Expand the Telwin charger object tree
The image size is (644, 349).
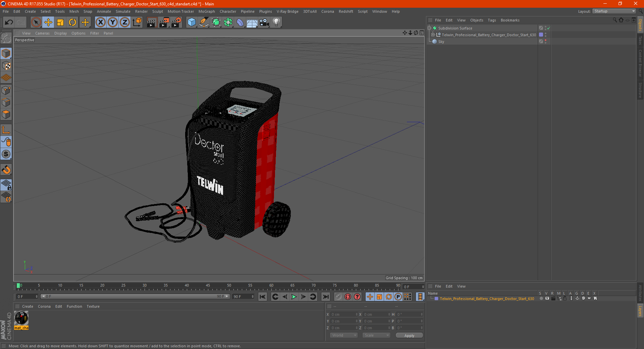point(433,35)
